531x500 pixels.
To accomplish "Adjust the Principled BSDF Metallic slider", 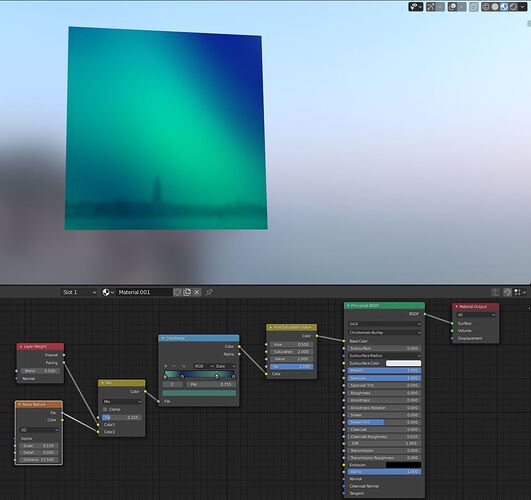I will pyautogui.click(x=385, y=371).
